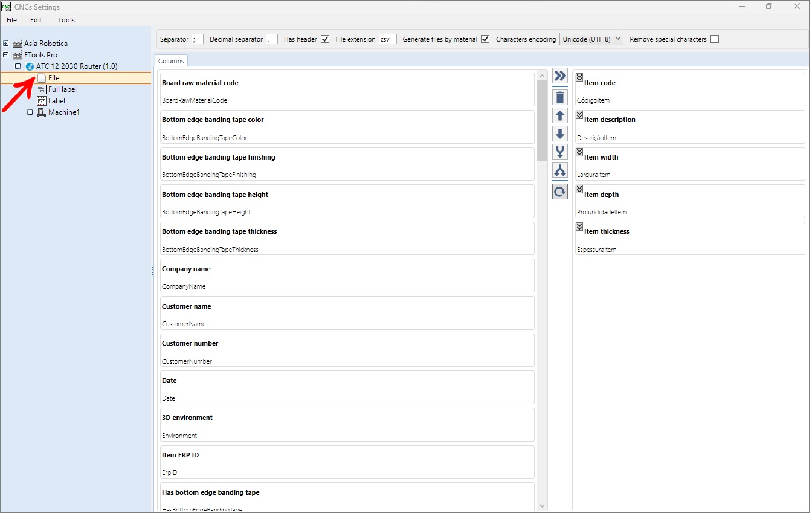Click the split columns icon

click(x=560, y=170)
